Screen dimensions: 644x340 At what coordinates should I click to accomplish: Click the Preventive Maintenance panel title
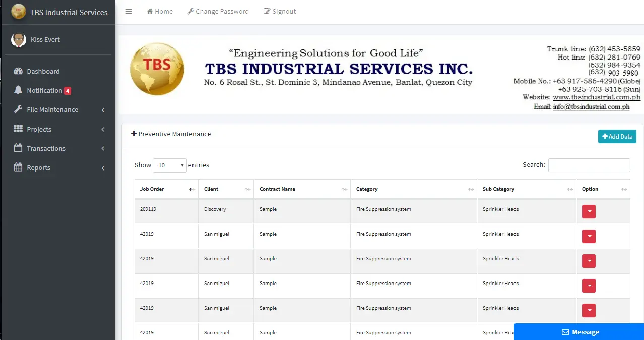point(171,134)
